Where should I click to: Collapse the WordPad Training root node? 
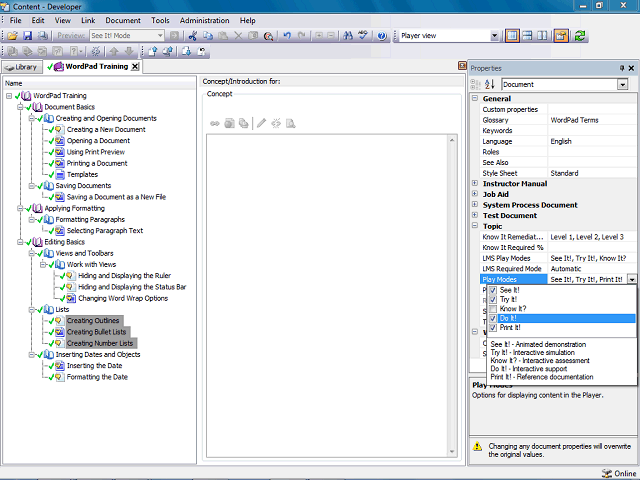pos(9,96)
